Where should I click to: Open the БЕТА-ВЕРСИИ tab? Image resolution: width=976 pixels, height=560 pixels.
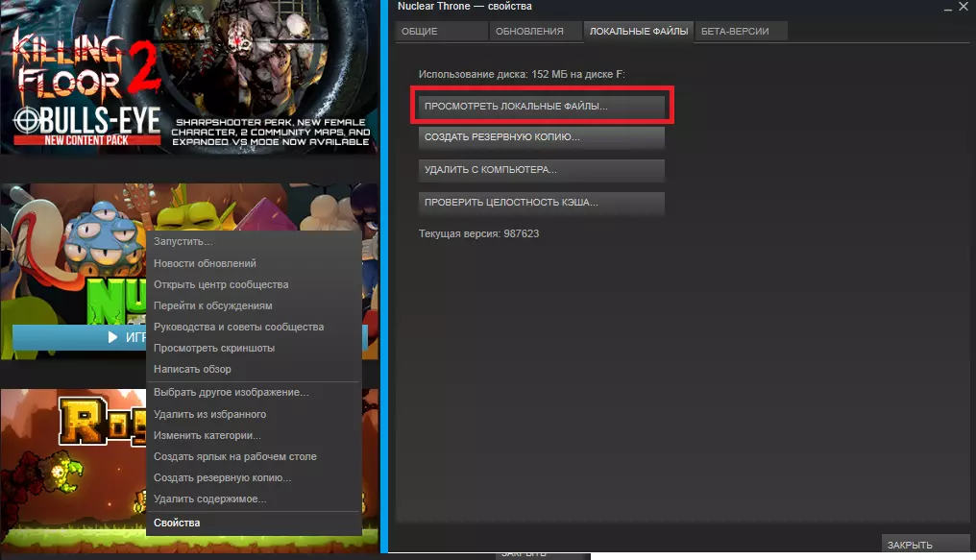742,31
